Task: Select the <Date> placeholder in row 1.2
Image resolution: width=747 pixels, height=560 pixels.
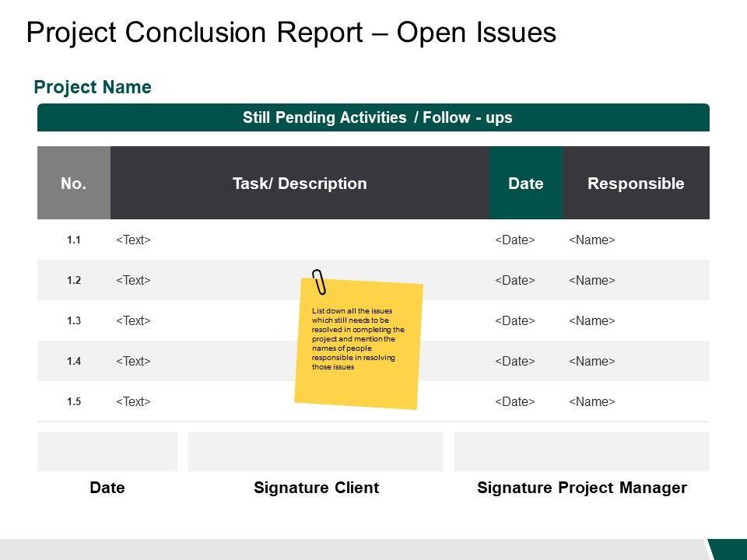Action: point(515,281)
